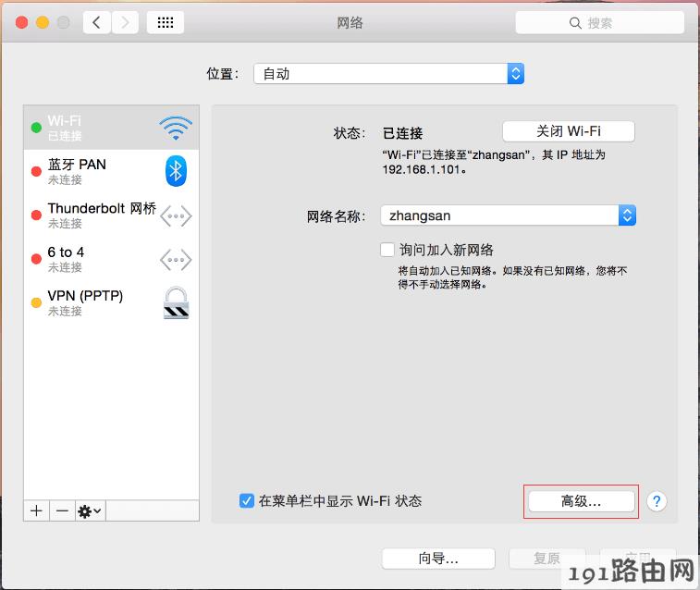The width and height of the screenshot is (700, 590).
Task: Click the 复原 revert button
Action: pos(546,559)
